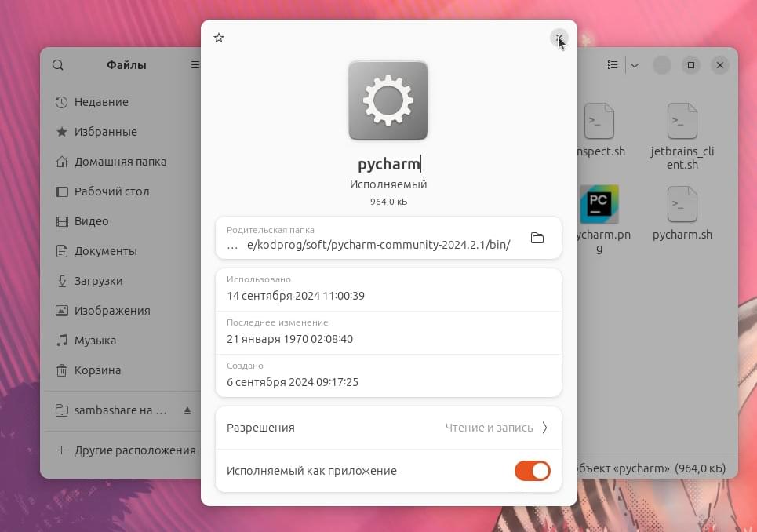Open the Видео folder
Screen dimensions: 757x532
(x=91, y=221)
